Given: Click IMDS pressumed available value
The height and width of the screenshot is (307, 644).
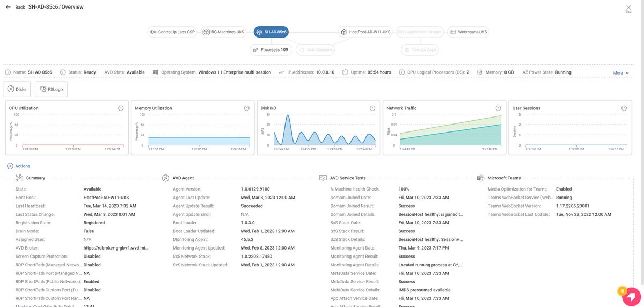Looking at the screenshot, I should coord(425,290).
